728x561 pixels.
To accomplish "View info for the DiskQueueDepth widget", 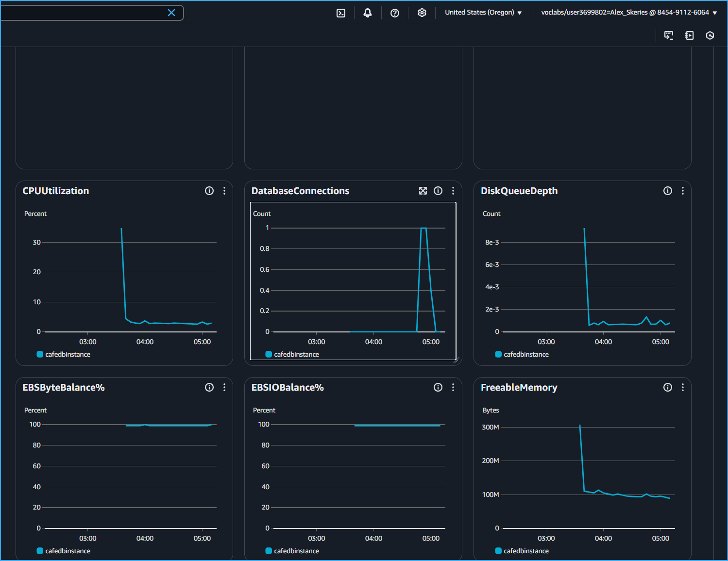I will pyautogui.click(x=667, y=191).
